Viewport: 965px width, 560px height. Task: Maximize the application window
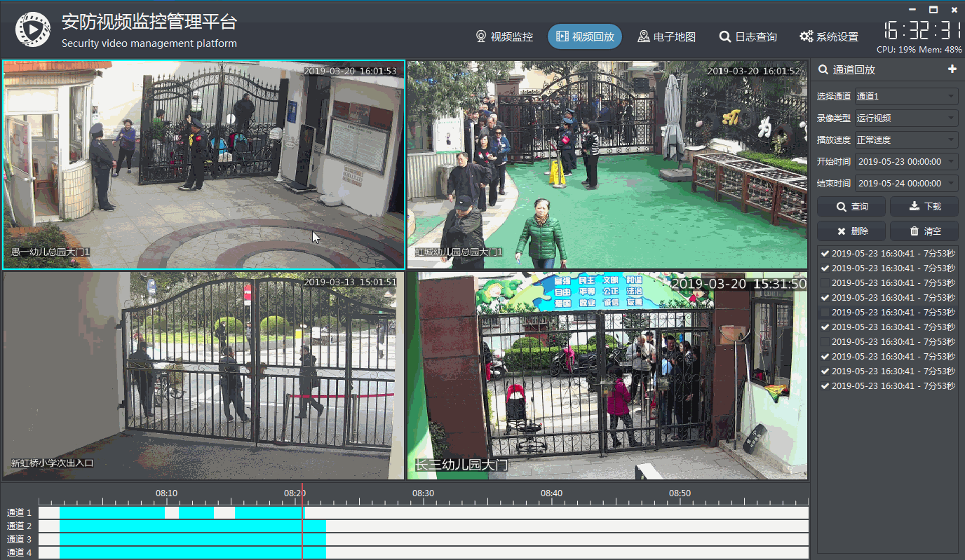coord(933,9)
